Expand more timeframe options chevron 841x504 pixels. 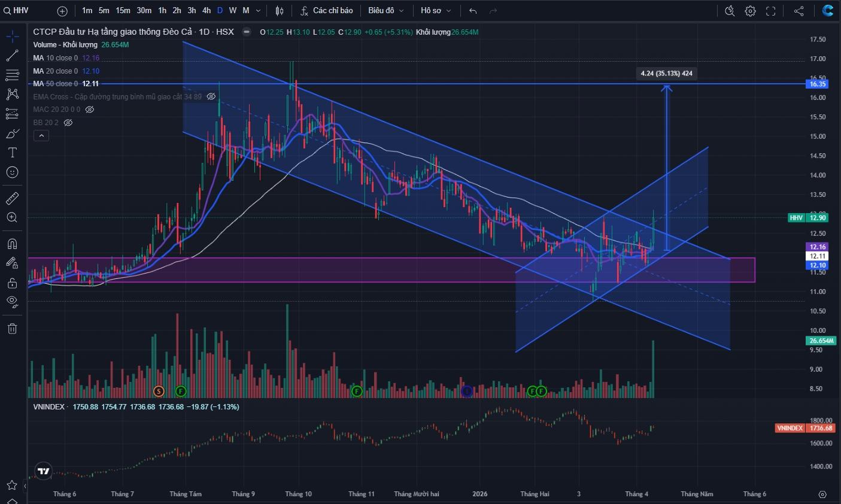coord(258,11)
